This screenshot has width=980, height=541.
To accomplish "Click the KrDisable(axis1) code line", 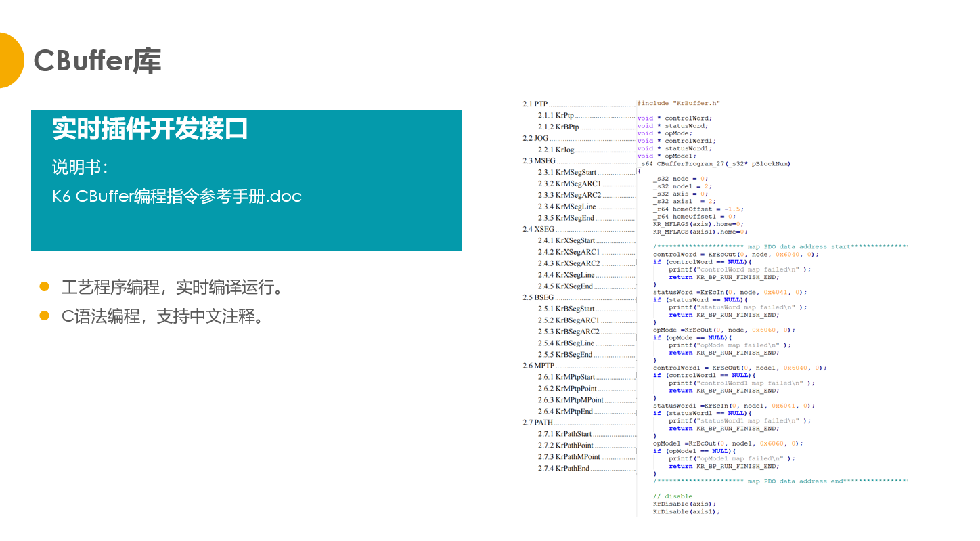I will tap(686, 511).
